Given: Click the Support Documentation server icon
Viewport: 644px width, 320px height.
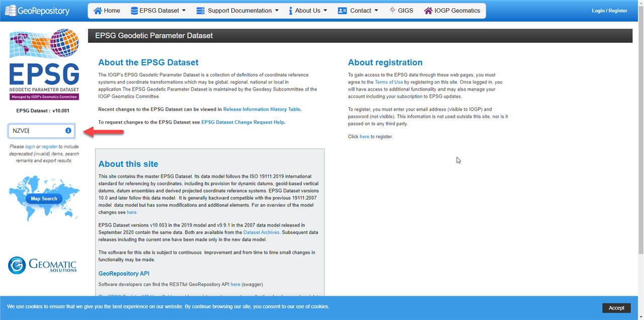Looking at the screenshot, I should pyautogui.click(x=201, y=11).
